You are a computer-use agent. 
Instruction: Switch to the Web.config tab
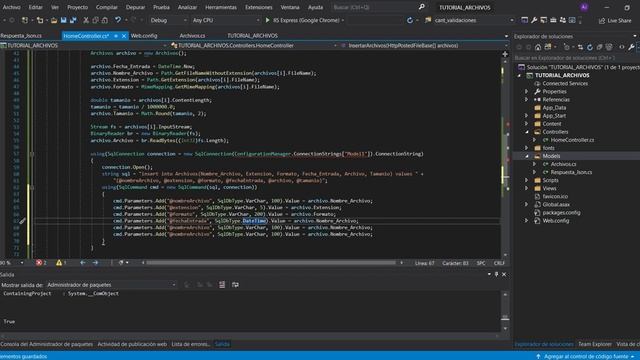144,36
